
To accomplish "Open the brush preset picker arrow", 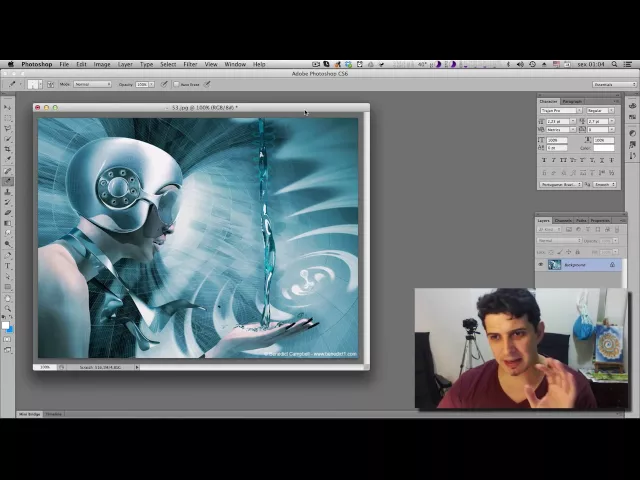I will (x=40, y=84).
